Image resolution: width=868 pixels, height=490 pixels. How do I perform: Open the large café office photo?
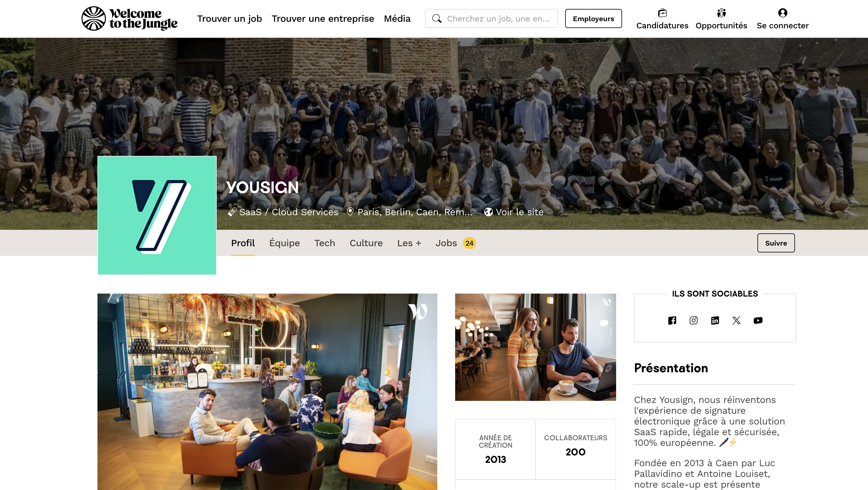coord(267,392)
